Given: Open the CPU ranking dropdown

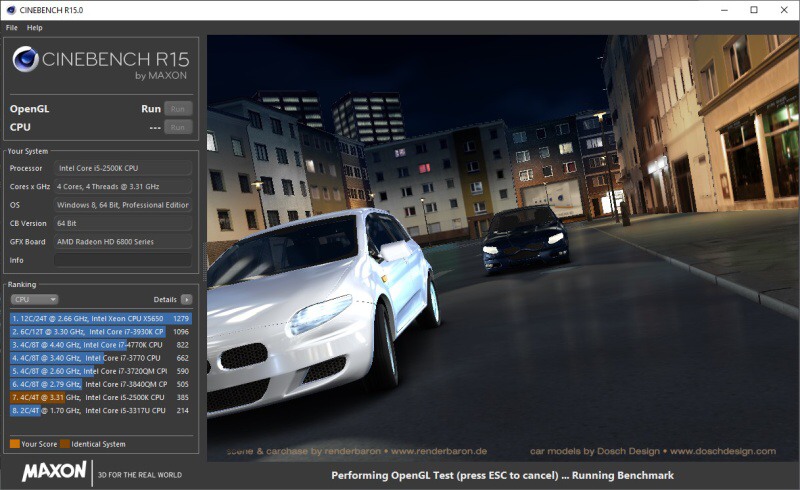Looking at the screenshot, I should 34,300.
